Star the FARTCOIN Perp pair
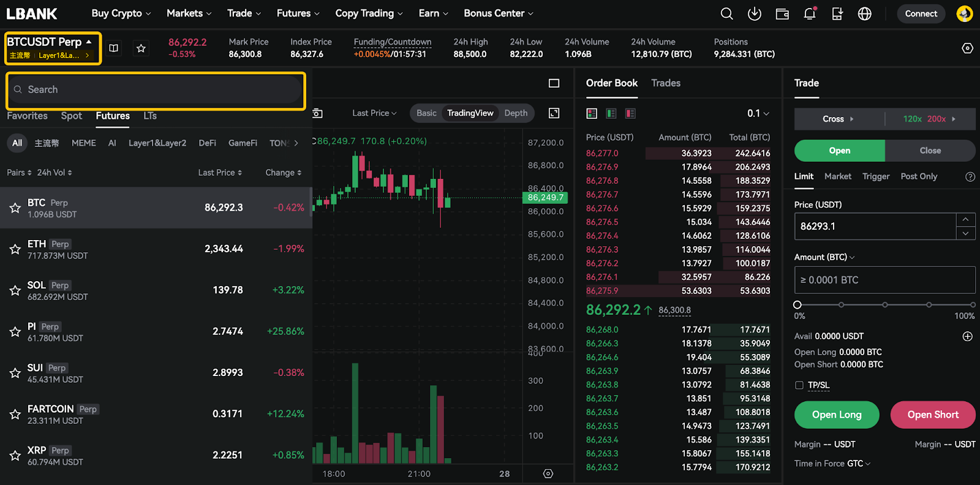Screen dimensions: 980x485 pyautogui.click(x=15, y=415)
